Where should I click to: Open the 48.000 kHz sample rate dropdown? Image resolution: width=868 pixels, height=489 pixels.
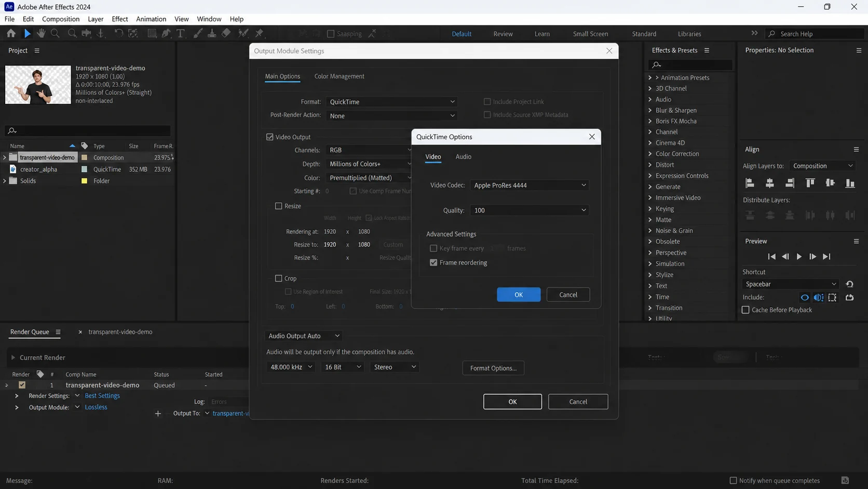tap(291, 367)
